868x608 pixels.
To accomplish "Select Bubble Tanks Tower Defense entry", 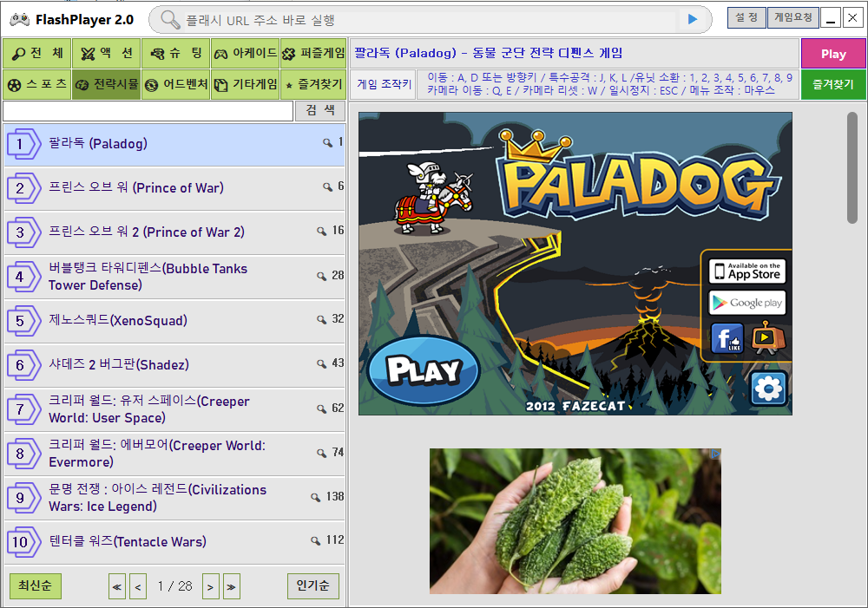I will (x=174, y=277).
